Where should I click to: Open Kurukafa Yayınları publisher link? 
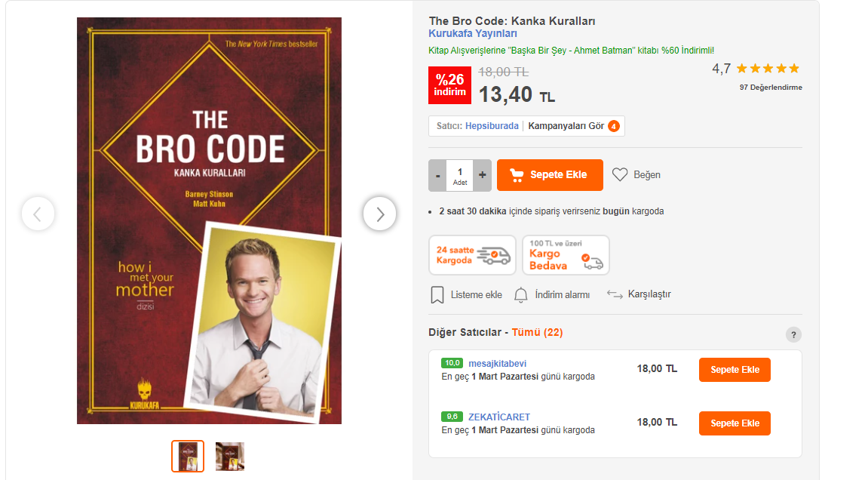(x=473, y=34)
